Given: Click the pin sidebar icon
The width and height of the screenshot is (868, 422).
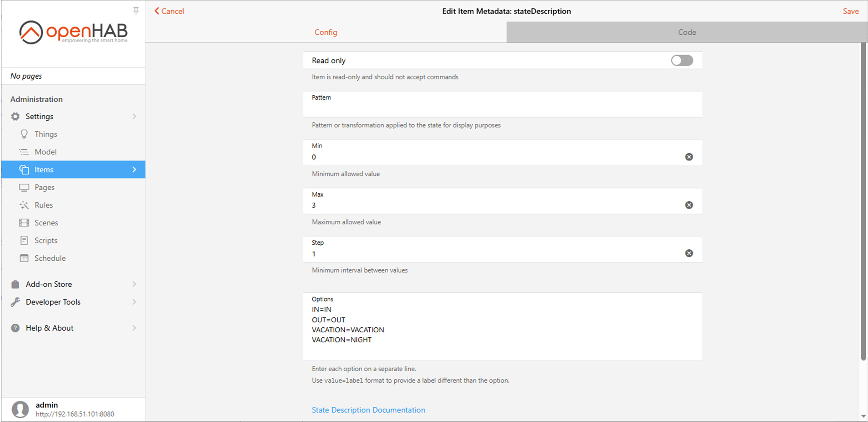Looking at the screenshot, I should tap(136, 11).
